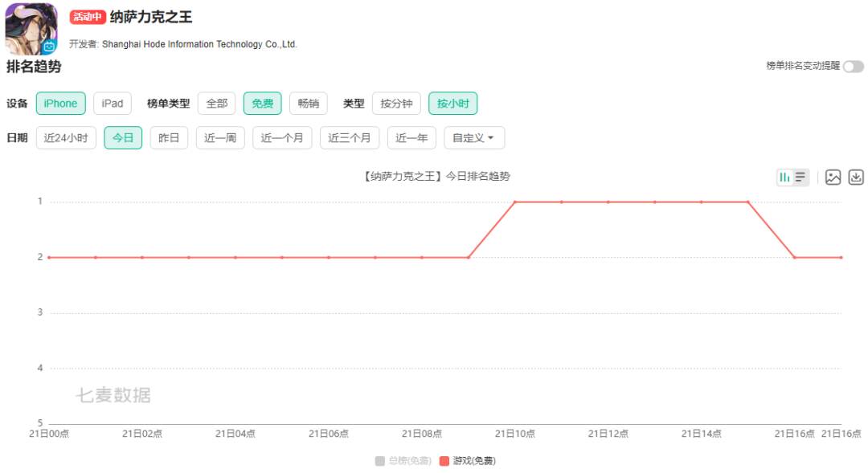Image resolution: width=868 pixels, height=473 pixels.
Task: Select 近三个月 date range
Action: click(350, 138)
